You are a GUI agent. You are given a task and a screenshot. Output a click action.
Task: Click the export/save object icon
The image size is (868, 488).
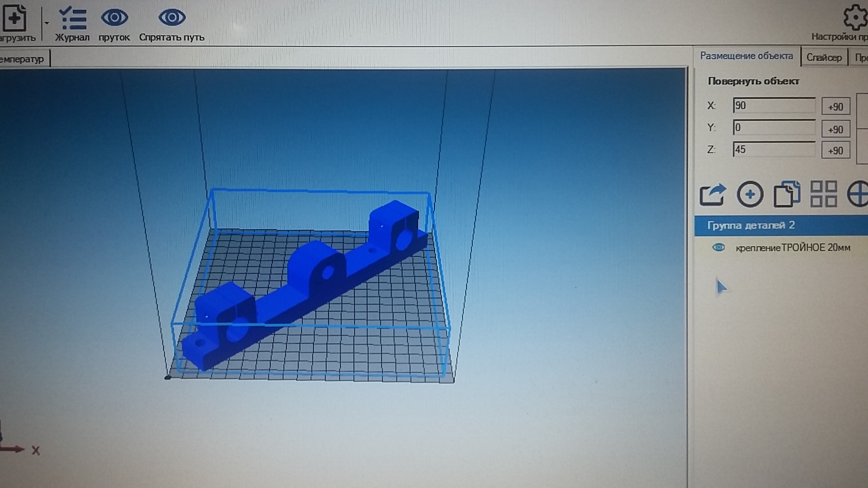coord(712,194)
